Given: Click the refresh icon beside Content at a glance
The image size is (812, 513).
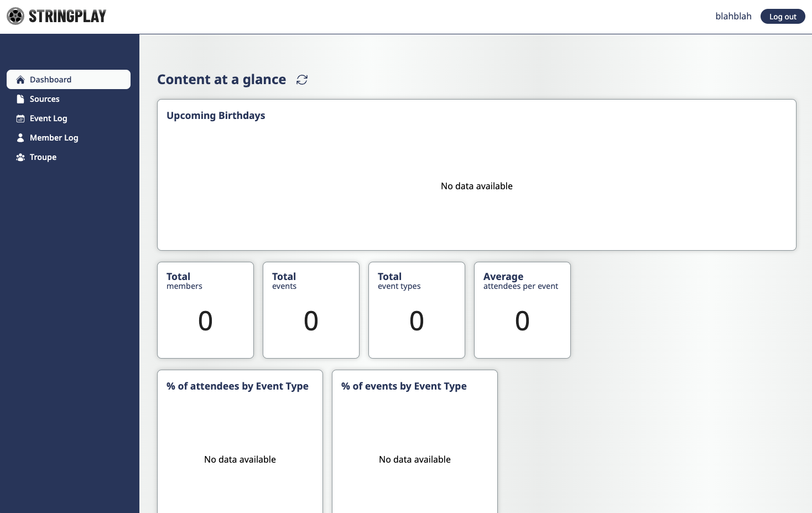Looking at the screenshot, I should [x=302, y=80].
